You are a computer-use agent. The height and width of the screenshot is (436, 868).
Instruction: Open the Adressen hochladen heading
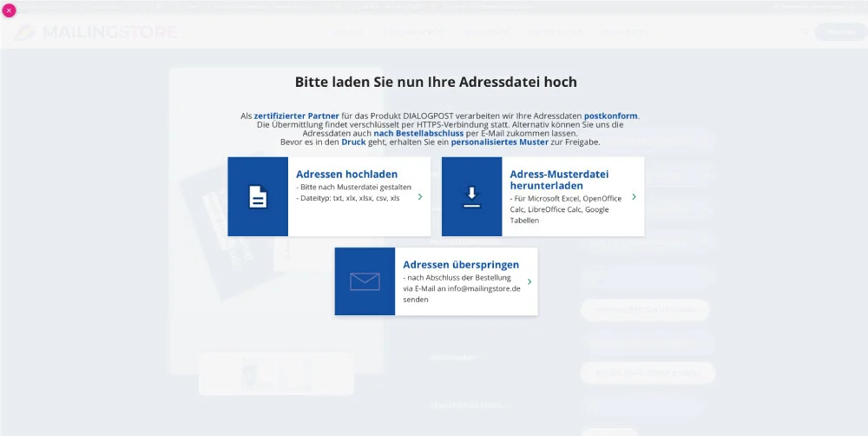tap(346, 174)
